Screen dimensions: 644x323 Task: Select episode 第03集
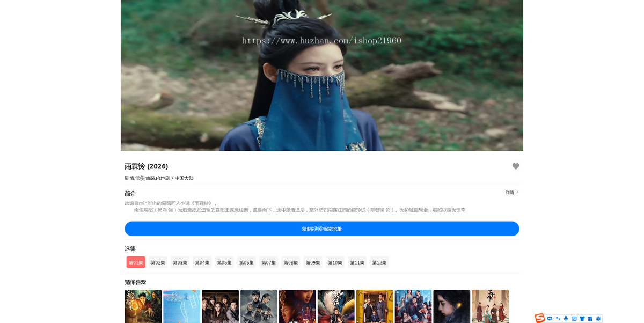180,262
